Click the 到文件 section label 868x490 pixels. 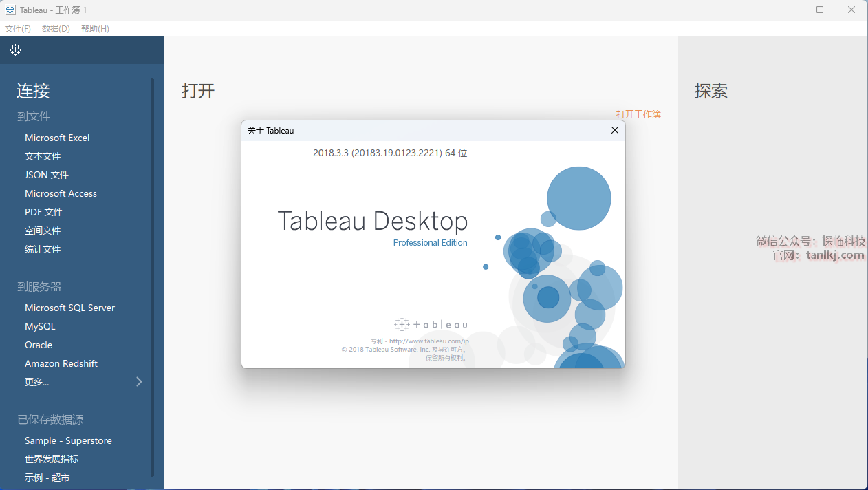coord(34,116)
